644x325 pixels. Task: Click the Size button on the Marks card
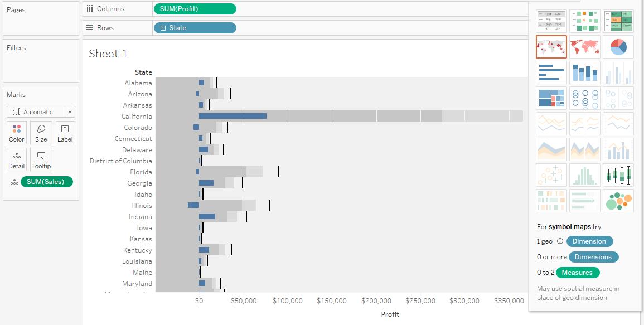[41, 132]
